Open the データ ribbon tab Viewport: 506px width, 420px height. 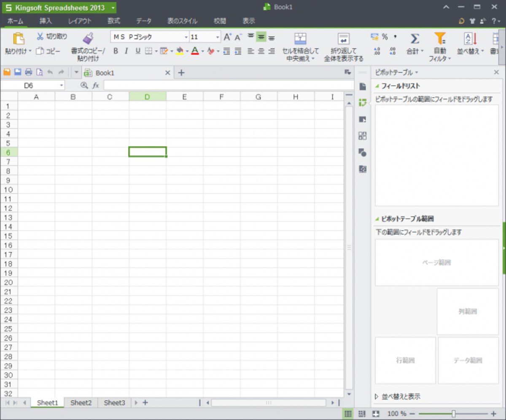click(x=144, y=21)
